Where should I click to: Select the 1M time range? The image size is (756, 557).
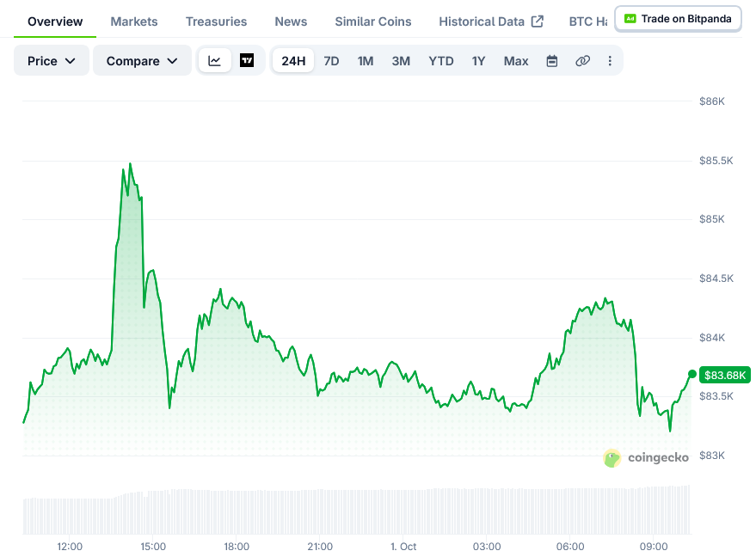(366, 61)
